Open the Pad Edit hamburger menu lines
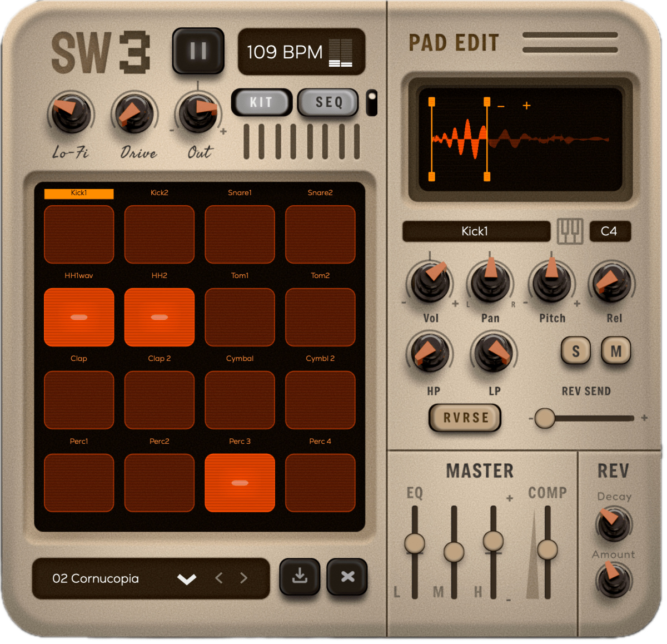This screenshot has width=667, height=644. tap(570, 42)
